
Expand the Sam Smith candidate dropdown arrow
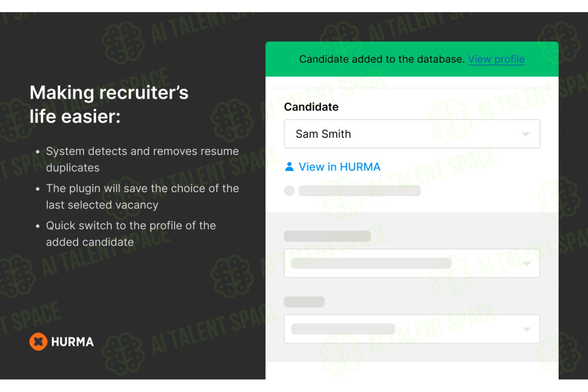526,134
